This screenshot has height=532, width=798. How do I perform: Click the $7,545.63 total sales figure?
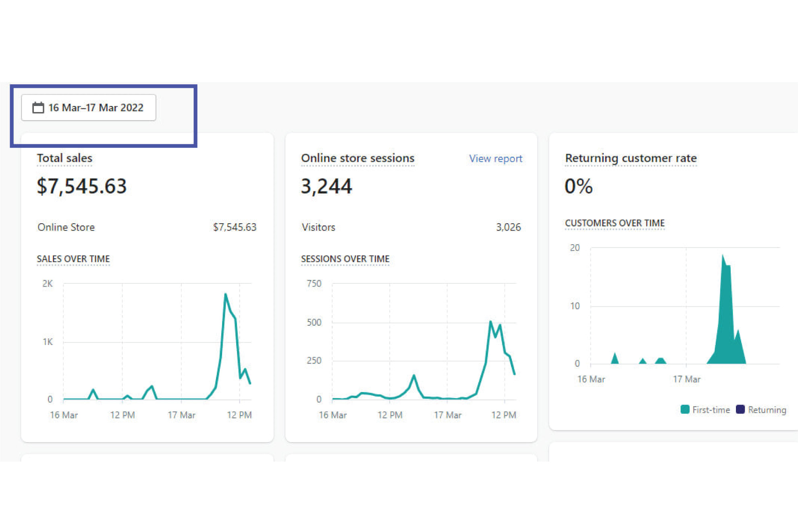click(82, 186)
